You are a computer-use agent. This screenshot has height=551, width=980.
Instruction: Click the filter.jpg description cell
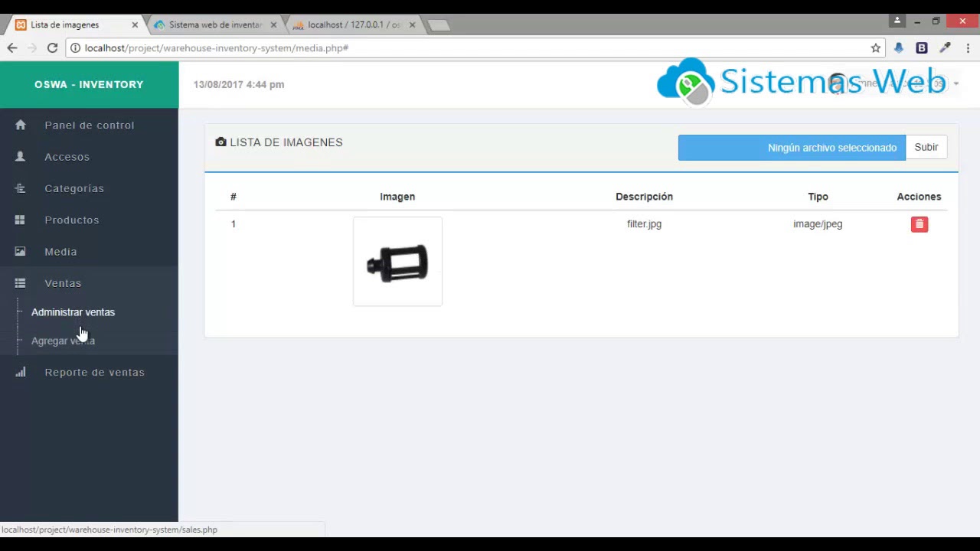[644, 224]
